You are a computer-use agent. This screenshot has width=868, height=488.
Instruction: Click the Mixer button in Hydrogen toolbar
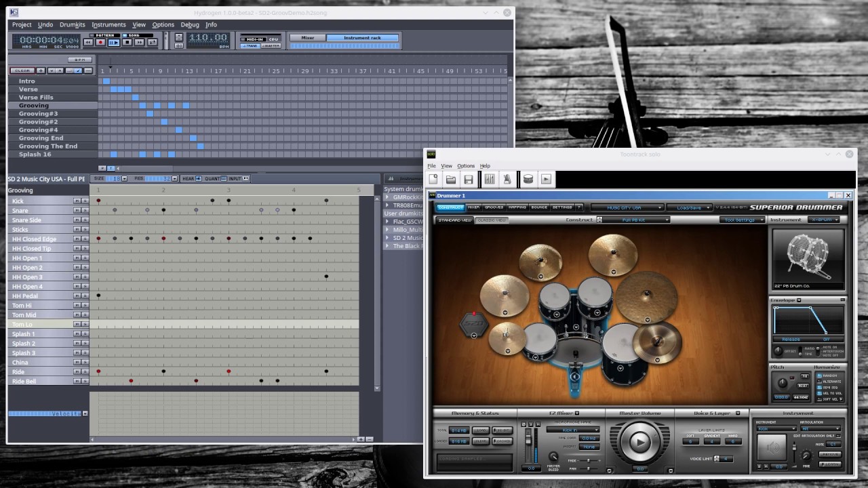(x=308, y=38)
